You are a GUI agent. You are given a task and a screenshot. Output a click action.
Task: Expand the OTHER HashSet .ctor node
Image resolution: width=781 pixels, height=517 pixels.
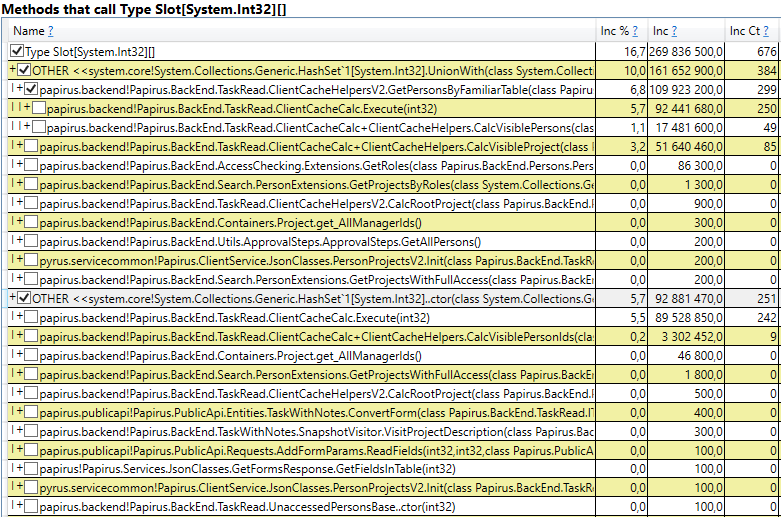12,297
